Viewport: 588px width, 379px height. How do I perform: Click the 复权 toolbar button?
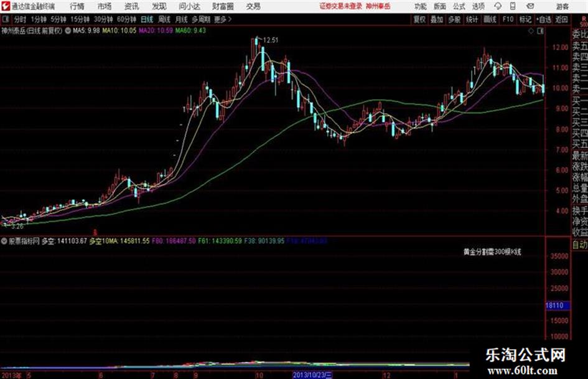419,19
